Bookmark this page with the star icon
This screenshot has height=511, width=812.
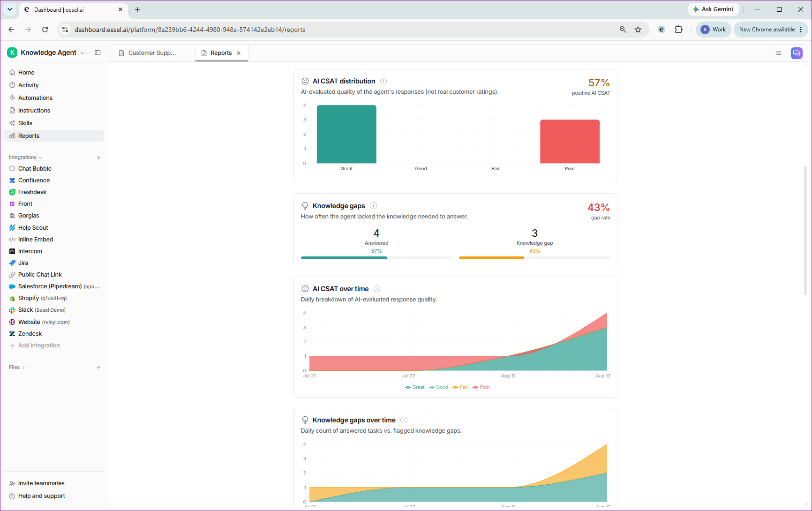pyautogui.click(x=638, y=30)
